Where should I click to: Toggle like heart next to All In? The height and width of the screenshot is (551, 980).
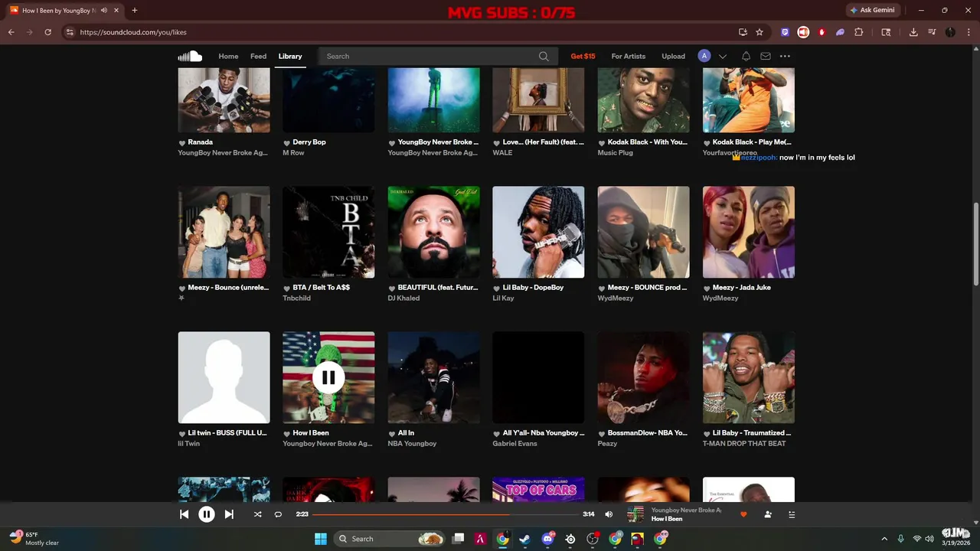click(392, 434)
